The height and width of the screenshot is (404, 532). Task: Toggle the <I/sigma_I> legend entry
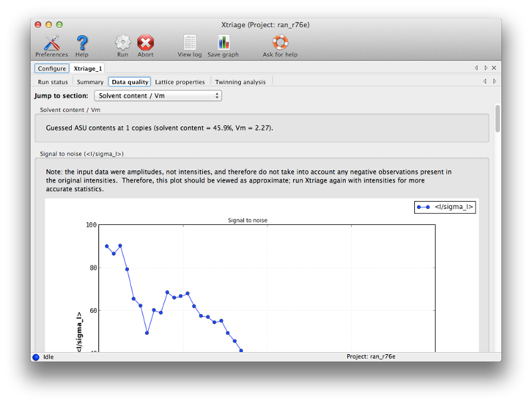[x=444, y=207]
